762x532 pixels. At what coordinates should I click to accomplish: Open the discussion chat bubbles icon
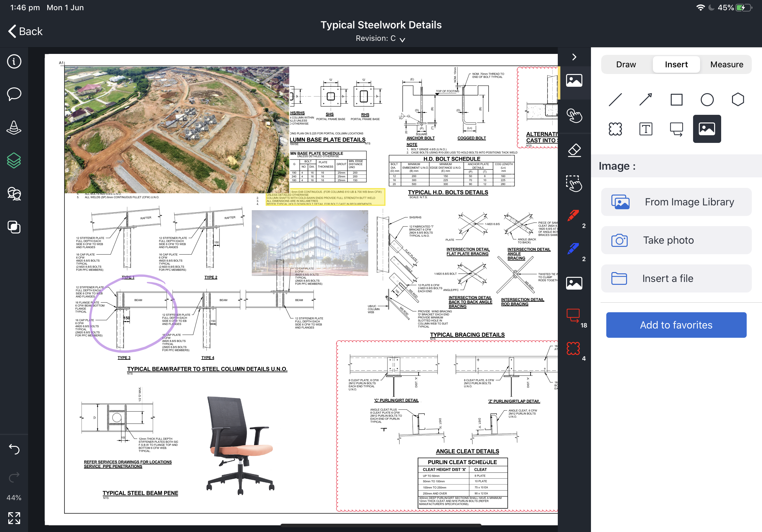(14, 194)
